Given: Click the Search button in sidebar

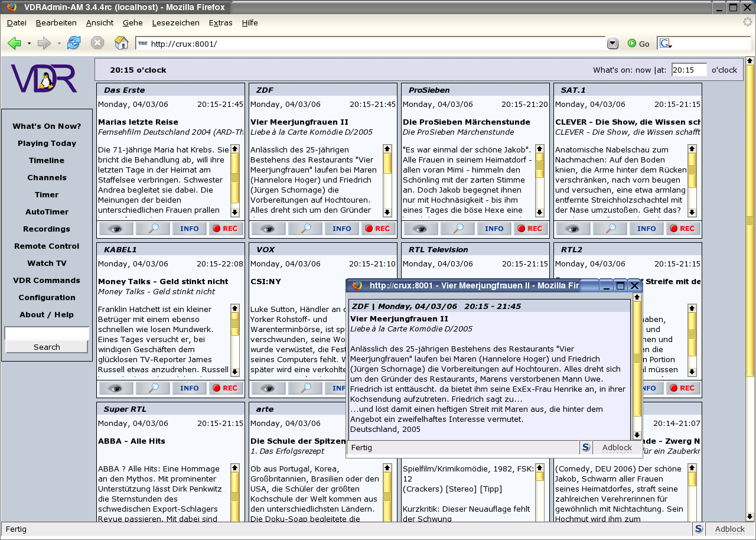Looking at the screenshot, I should click(x=47, y=347).
